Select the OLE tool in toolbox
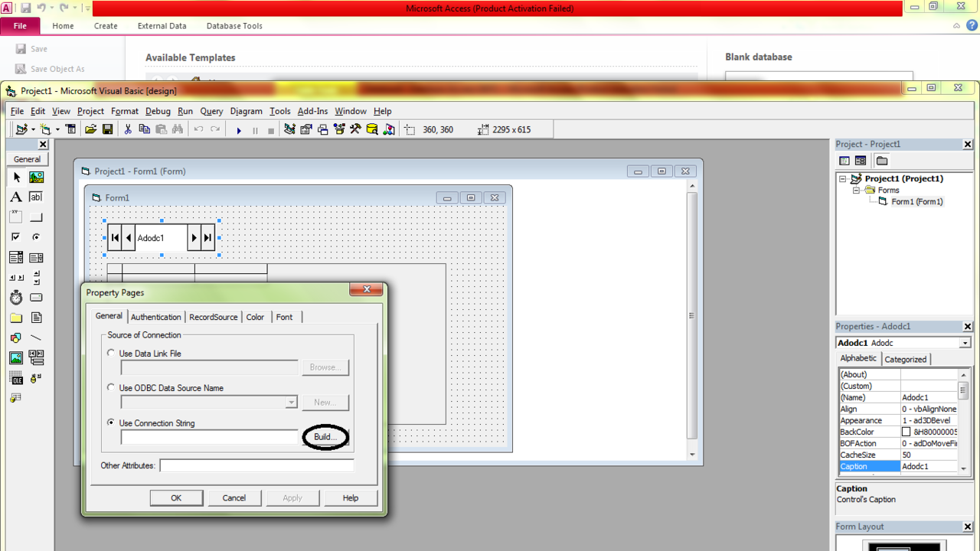The width and height of the screenshot is (980, 551). pos(16,377)
